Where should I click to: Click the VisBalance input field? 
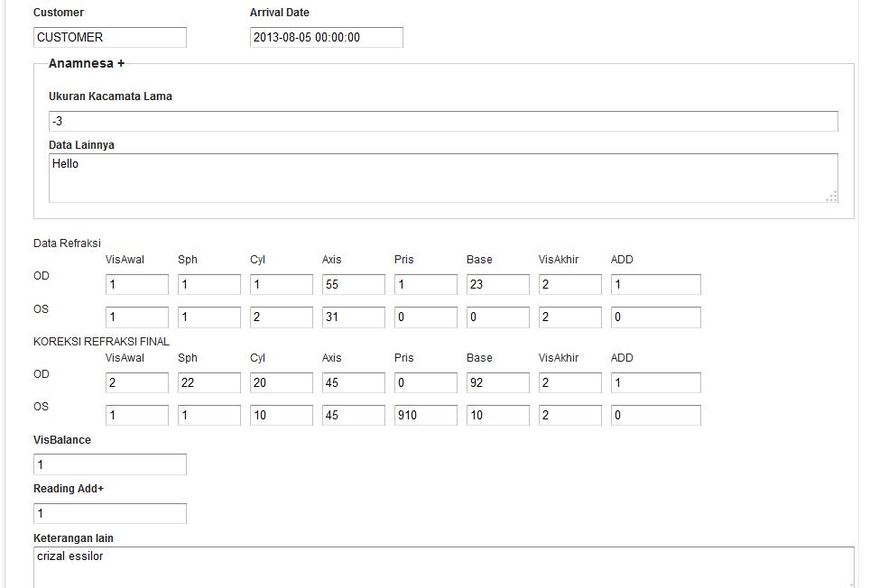tap(110, 464)
